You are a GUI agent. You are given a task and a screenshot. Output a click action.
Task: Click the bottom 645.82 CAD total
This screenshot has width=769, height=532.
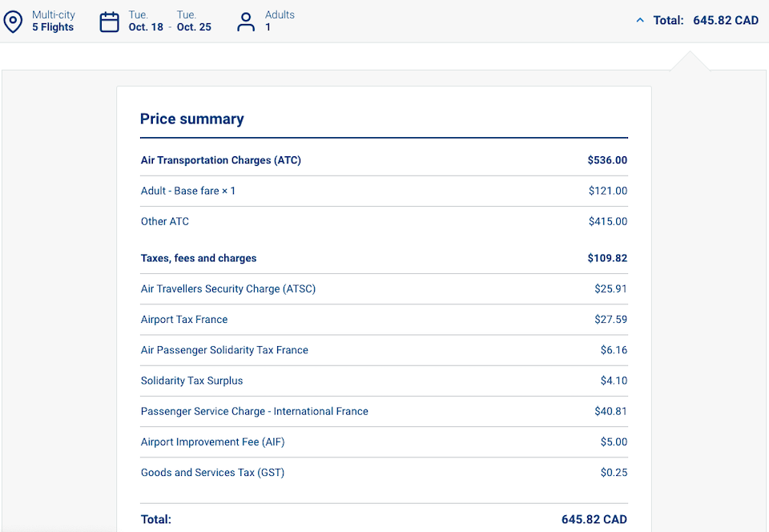594,520
